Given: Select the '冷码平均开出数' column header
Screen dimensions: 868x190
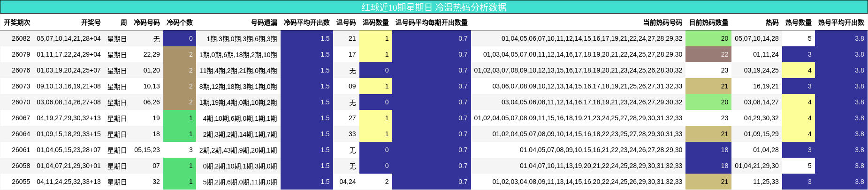Looking at the screenshot, I should (x=307, y=22).
